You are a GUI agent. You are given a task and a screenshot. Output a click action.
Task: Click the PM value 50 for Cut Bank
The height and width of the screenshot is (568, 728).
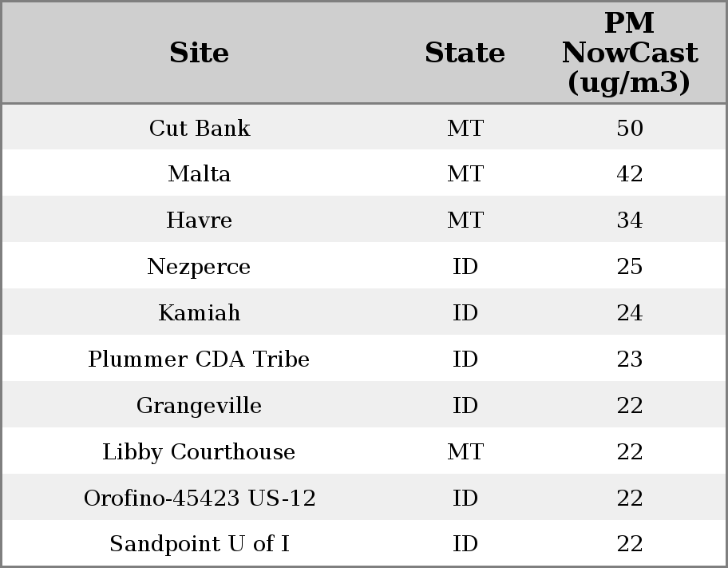(629, 128)
